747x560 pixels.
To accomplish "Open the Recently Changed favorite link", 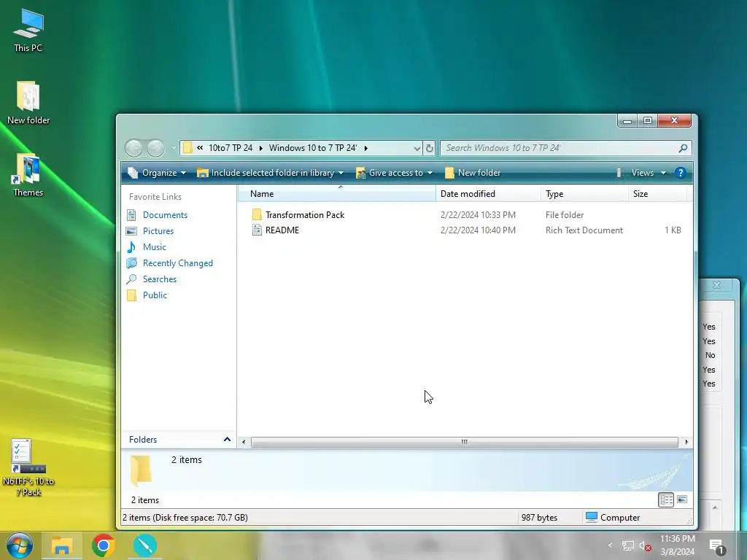I will [x=178, y=263].
